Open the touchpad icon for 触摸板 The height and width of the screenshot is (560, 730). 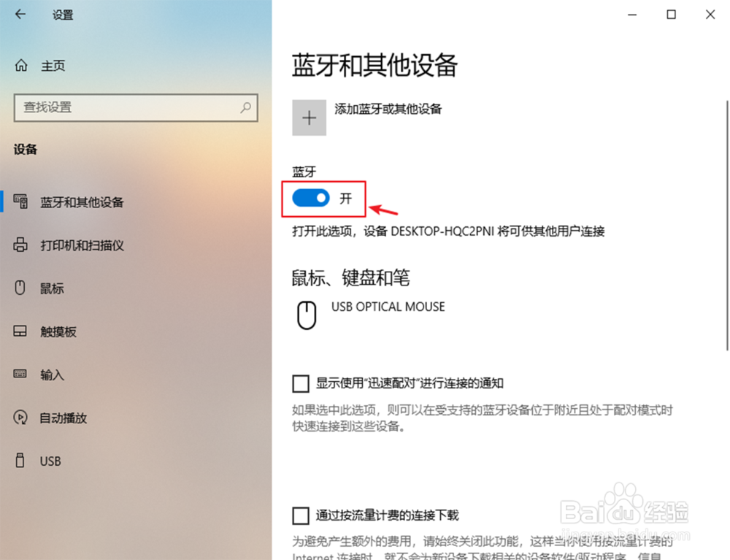click(x=20, y=331)
